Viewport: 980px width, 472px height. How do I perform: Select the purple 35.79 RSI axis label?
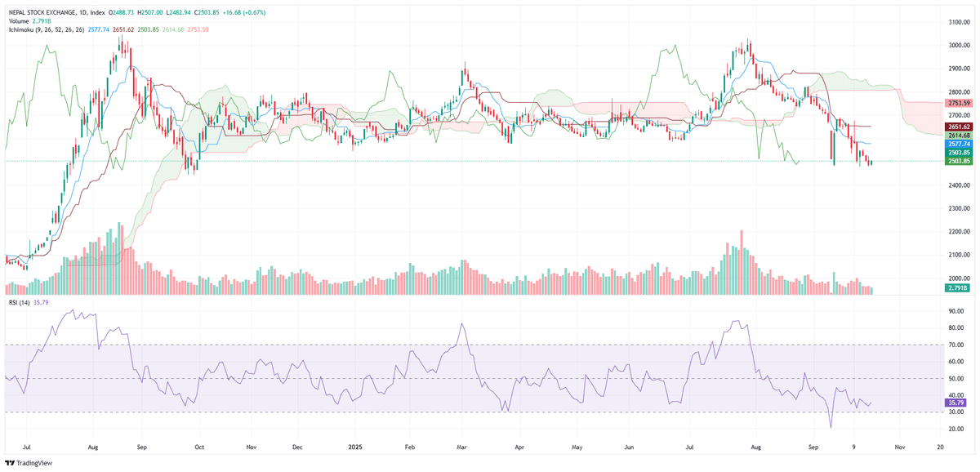pyautogui.click(x=952, y=403)
